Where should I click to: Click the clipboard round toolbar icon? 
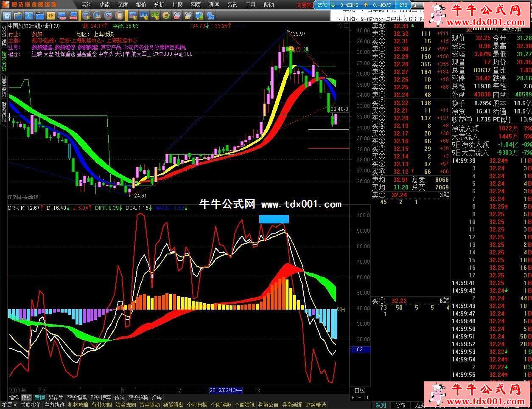click(119, 16)
